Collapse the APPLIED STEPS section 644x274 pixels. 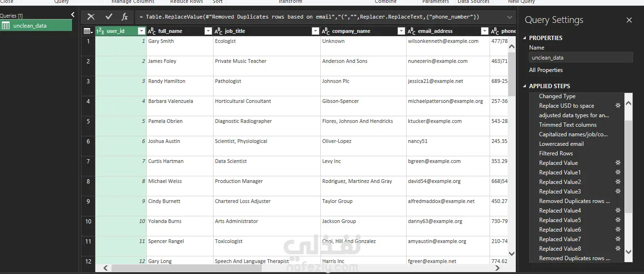[525, 86]
